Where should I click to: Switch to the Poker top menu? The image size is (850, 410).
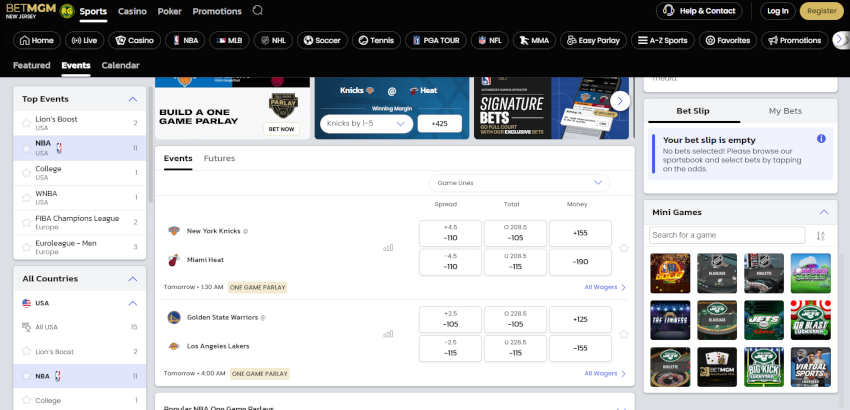pyautogui.click(x=170, y=11)
